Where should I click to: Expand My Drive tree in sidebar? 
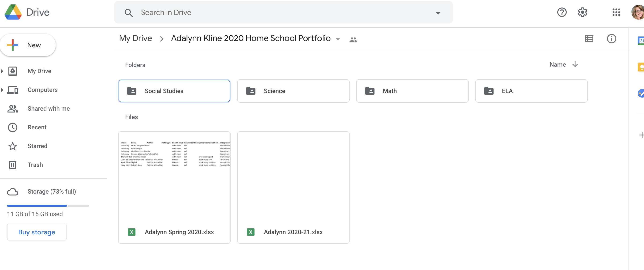[x=2, y=71]
